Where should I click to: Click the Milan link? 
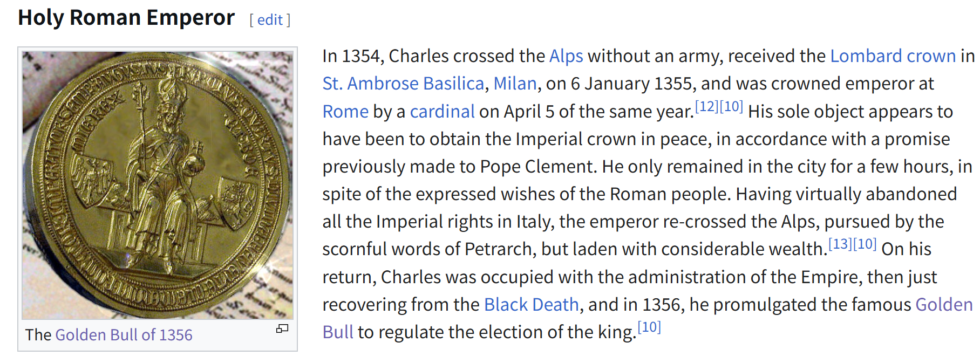(515, 84)
